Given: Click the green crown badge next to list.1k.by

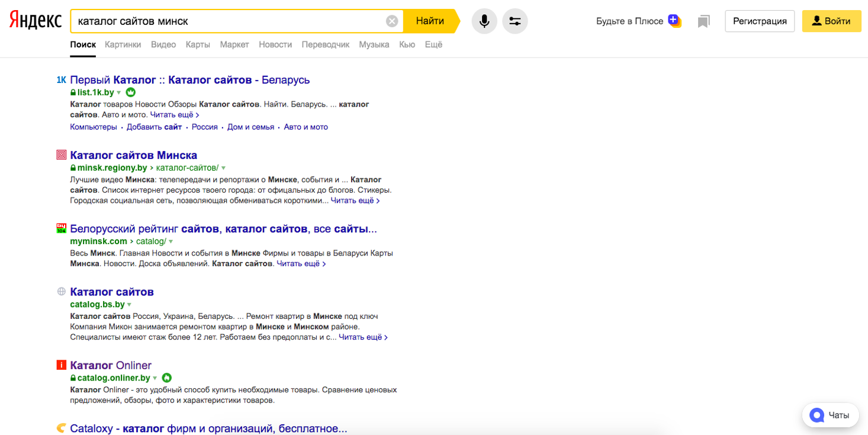Looking at the screenshot, I should [131, 92].
